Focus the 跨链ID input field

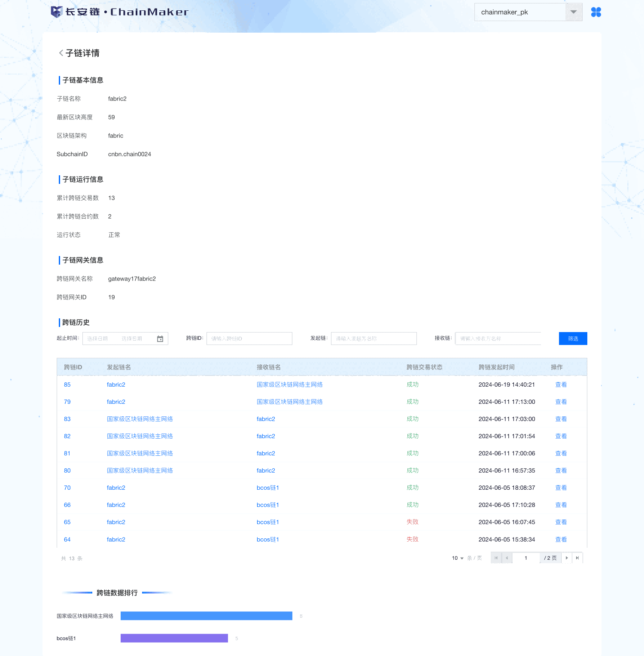pos(249,339)
